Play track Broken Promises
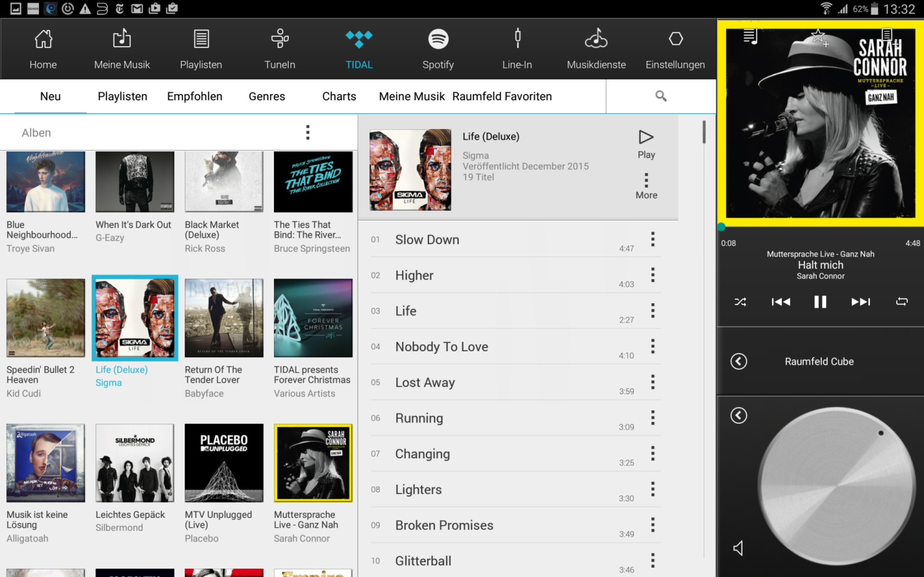Screen dimensions: 924x577 pyautogui.click(x=444, y=525)
